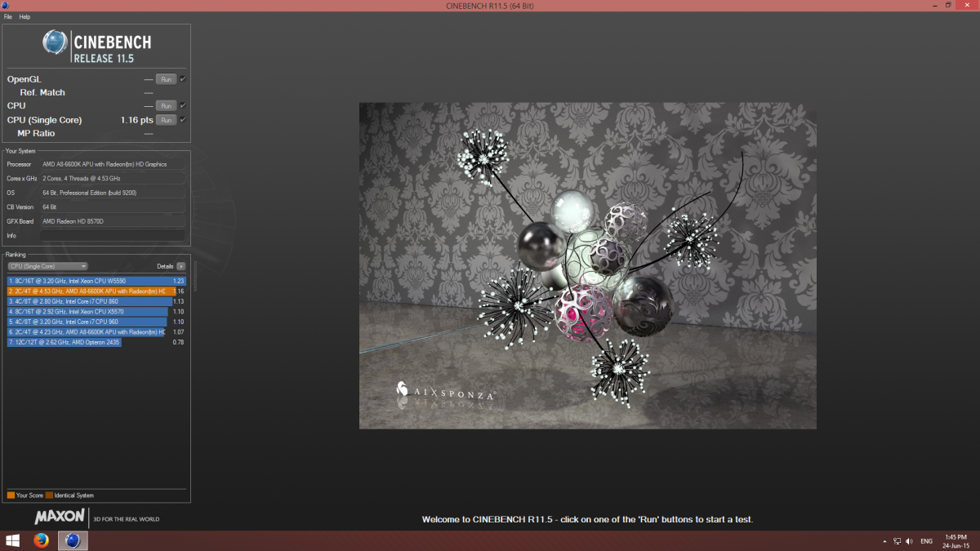Run the CPU multi-core benchmark
Screen dimensions: 980x551
pyautogui.click(x=166, y=105)
